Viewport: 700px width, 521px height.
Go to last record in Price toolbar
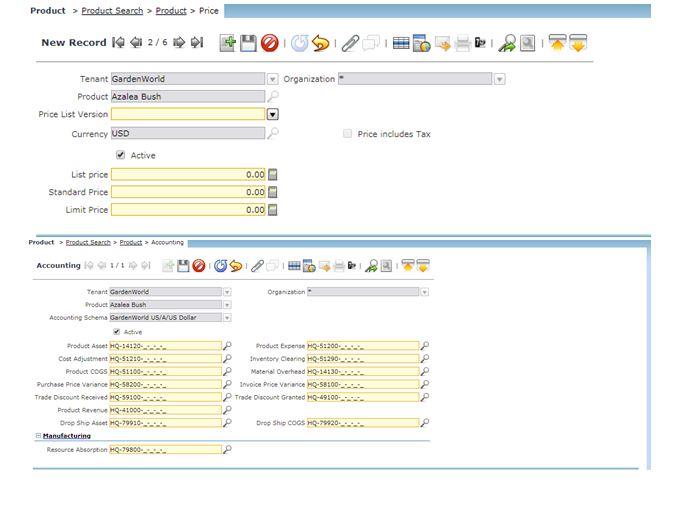point(197,42)
